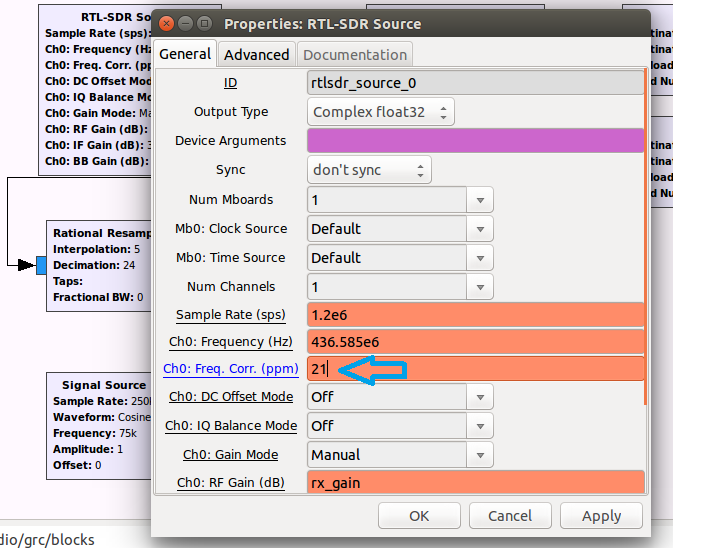Viewport: 720px width, 548px height.
Task: Click the Cancel button
Action: tap(510, 516)
